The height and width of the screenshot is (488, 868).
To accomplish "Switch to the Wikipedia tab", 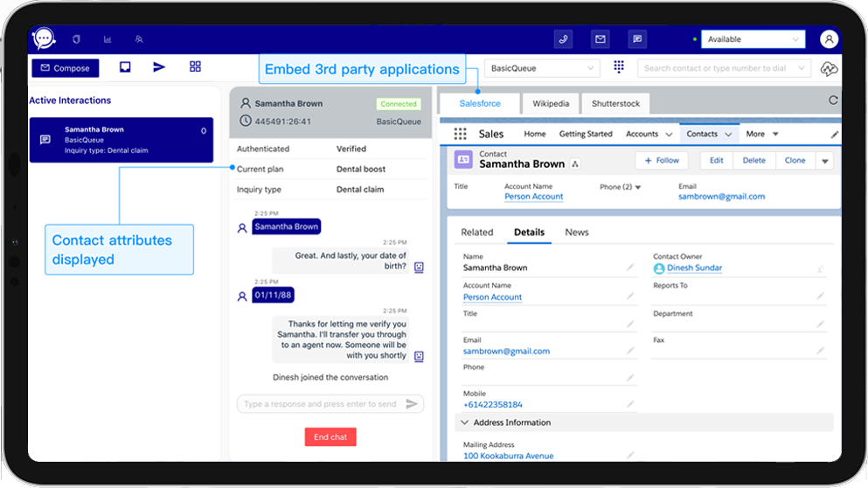I will (551, 103).
